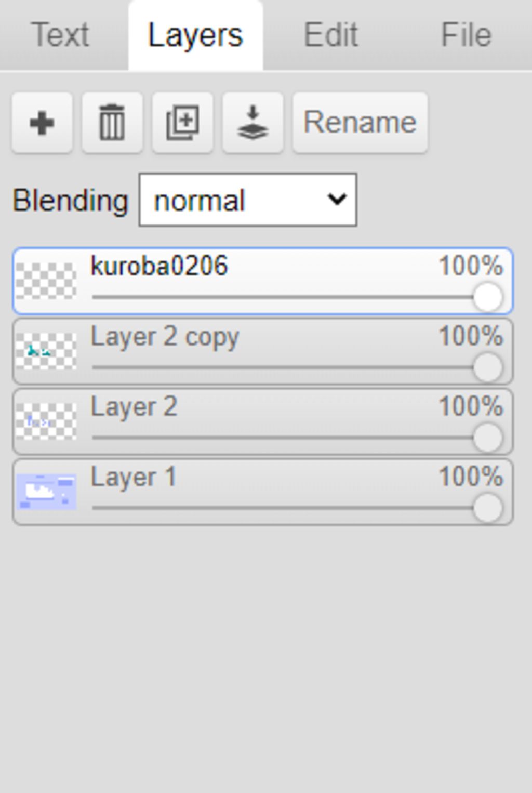Add a new layer with plus icon

(42, 123)
